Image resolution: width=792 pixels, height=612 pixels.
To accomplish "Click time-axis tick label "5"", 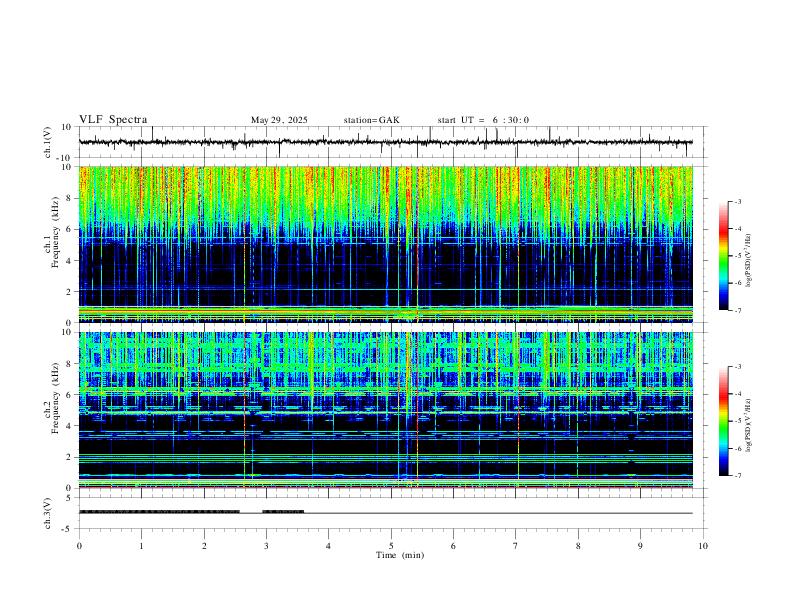I will coord(391,546).
